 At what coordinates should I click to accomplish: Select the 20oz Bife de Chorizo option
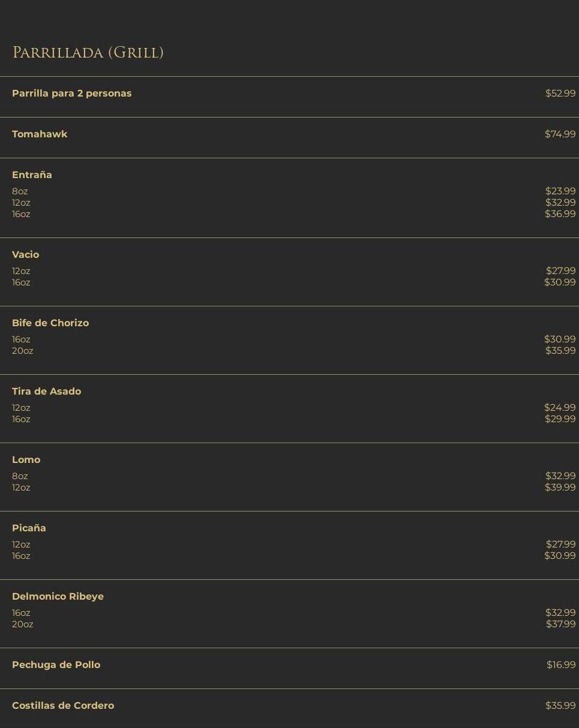22,351
